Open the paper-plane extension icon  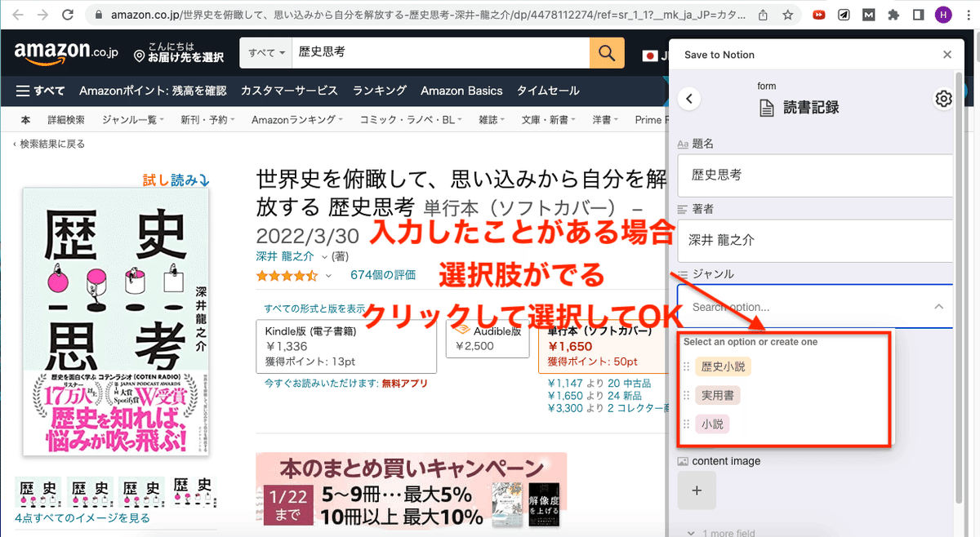[x=844, y=15]
